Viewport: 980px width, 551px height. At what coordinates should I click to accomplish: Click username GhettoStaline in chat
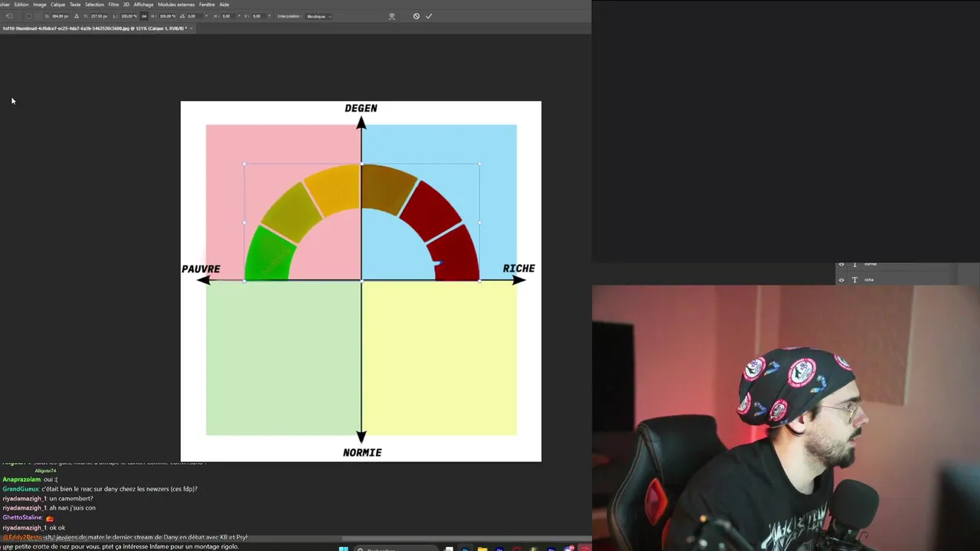(x=22, y=517)
